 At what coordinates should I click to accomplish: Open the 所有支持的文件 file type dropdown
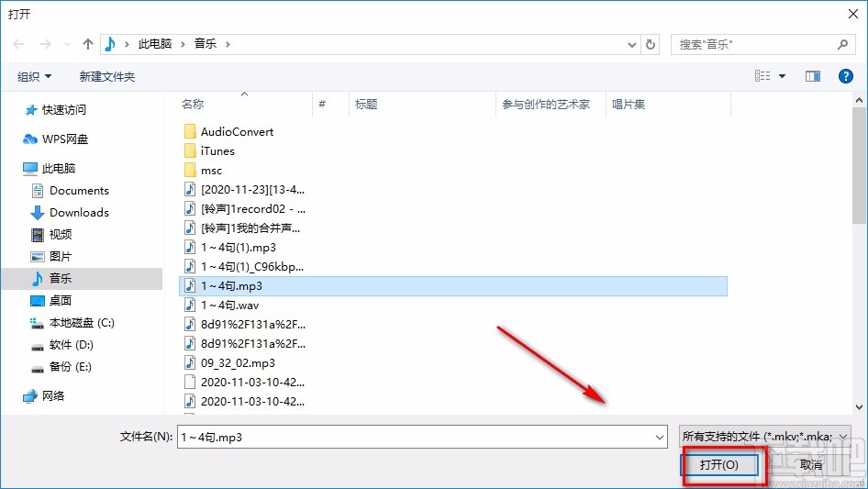point(764,437)
